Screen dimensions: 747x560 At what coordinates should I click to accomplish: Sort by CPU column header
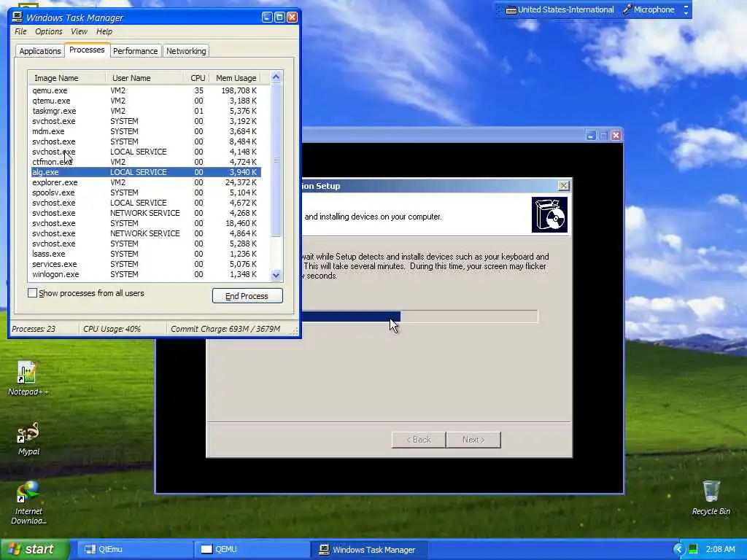[x=197, y=77]
